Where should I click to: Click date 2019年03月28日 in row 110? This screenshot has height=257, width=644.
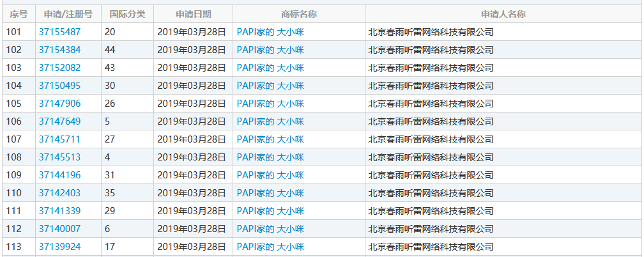192,193
